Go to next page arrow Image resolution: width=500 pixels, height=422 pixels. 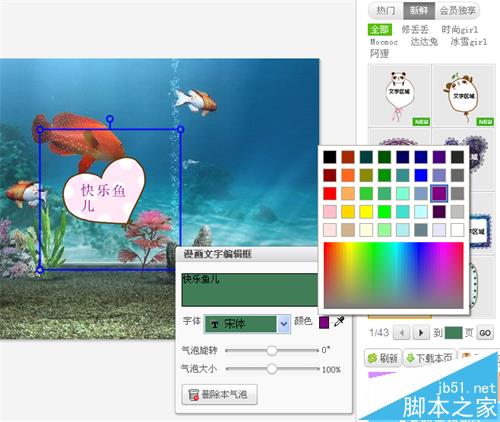point(421,333)
